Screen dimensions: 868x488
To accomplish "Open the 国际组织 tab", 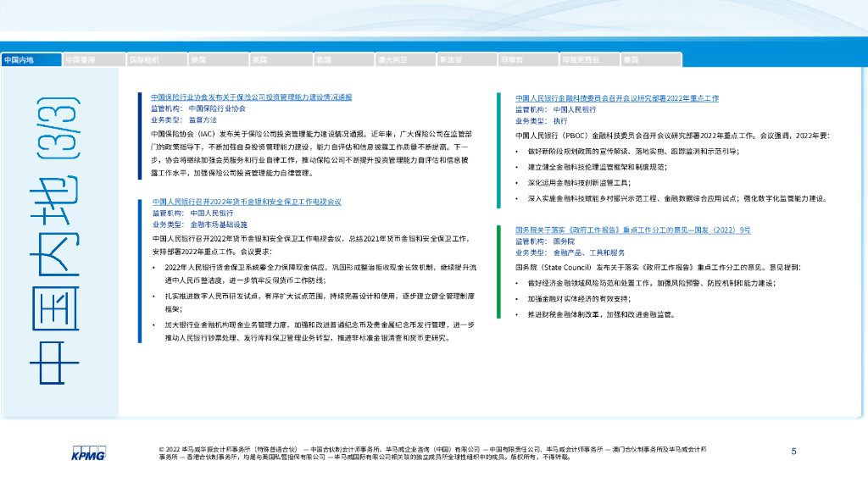I will [157, 60].
